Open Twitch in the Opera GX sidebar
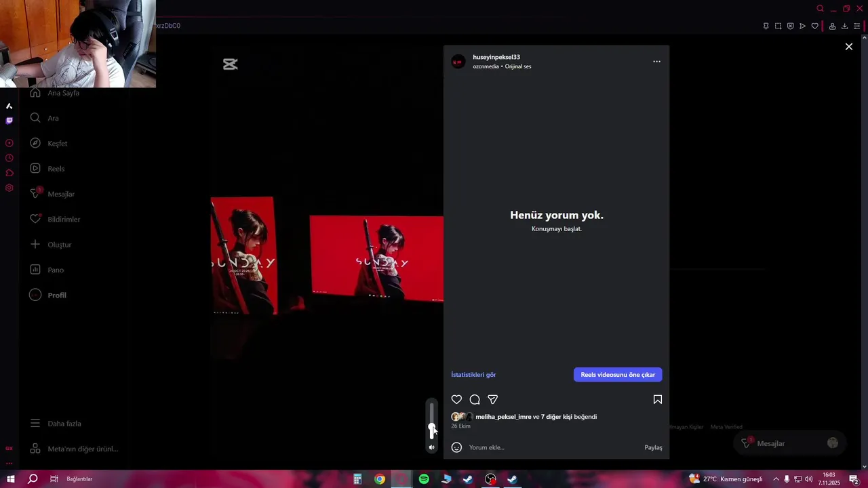This screenshot has height=488, width=868. [9, 121]
